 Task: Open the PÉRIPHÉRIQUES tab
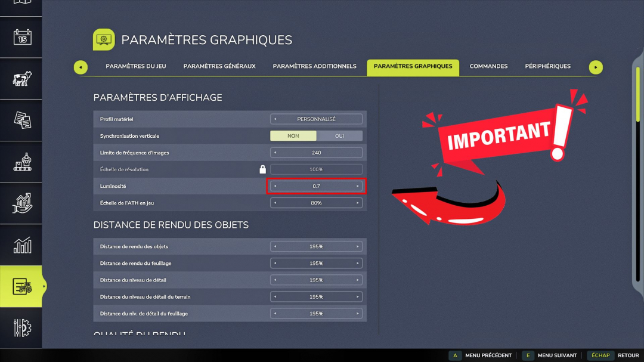coord(547,66)
